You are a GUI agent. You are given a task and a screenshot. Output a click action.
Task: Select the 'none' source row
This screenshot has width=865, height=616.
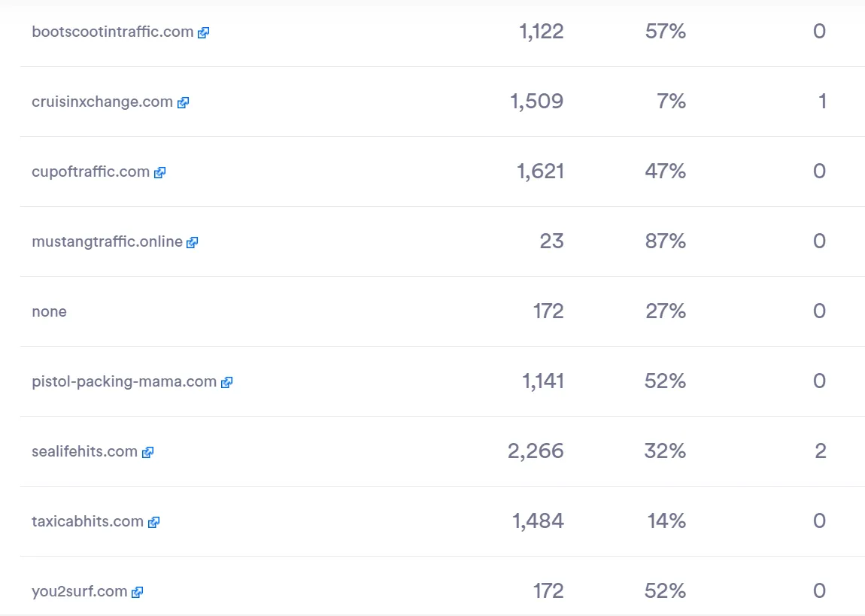(x=442, y=311)
